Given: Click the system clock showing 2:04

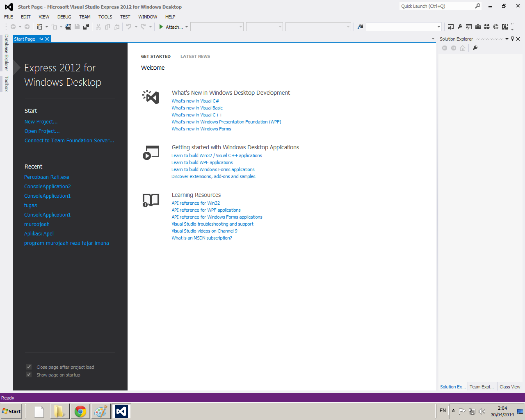Looking at the screenshot, I should tap(502, 408).
